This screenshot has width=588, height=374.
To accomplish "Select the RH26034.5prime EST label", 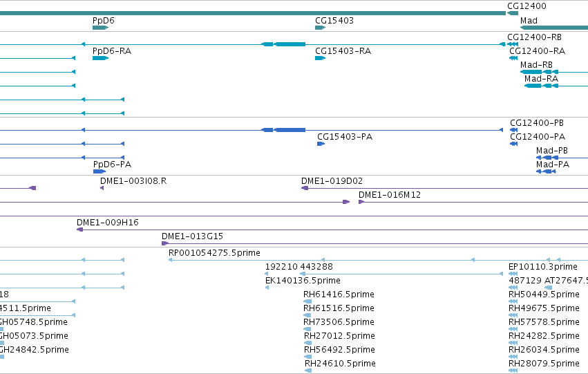I will [544, 350].
